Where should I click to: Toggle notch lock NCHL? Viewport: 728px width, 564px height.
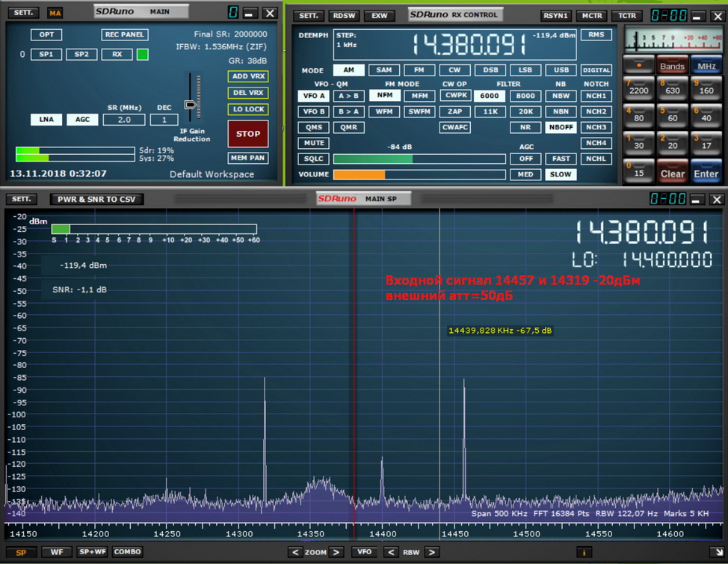click(x=596, y=159)
